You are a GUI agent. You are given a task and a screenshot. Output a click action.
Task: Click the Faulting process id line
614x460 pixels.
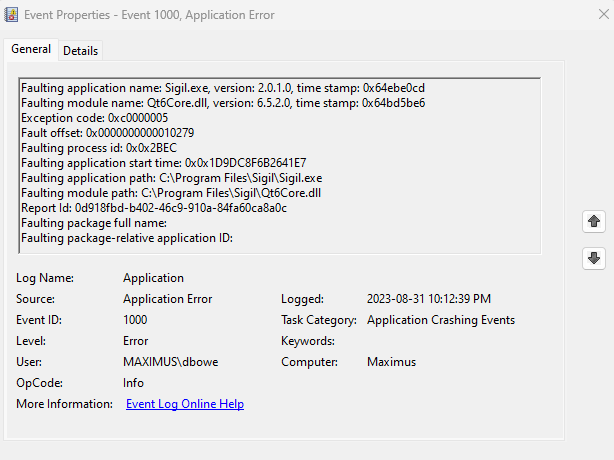pos(99,148)
